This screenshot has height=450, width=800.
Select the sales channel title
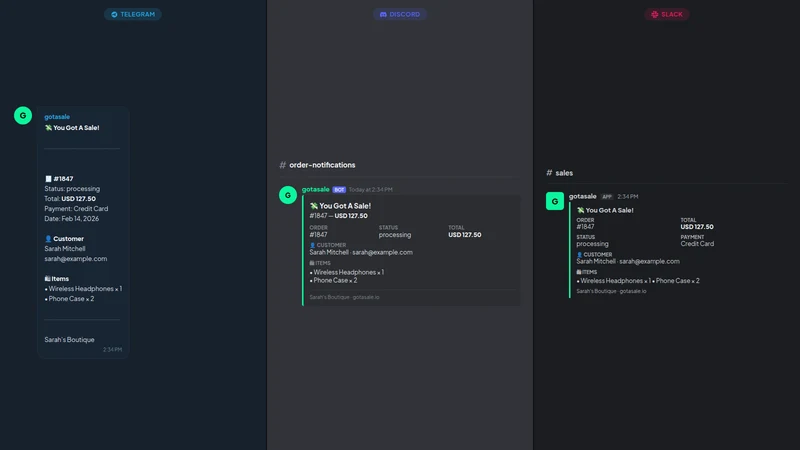(564, 173)
